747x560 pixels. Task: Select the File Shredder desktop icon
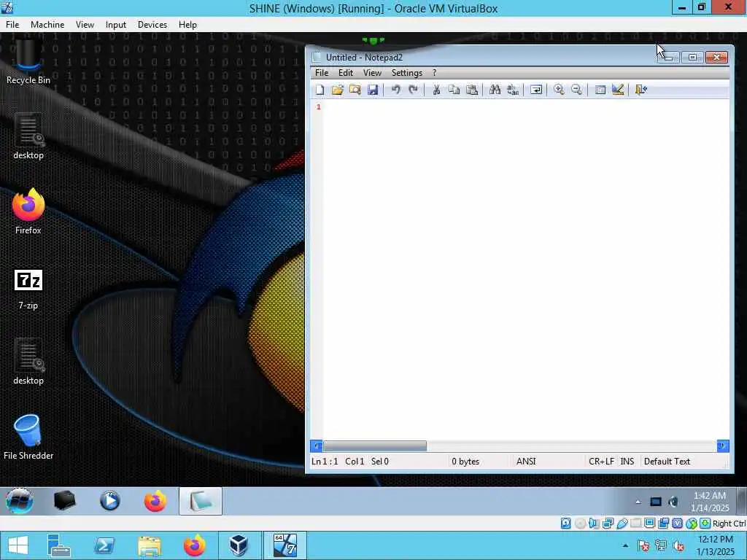[x=28, y=437]
